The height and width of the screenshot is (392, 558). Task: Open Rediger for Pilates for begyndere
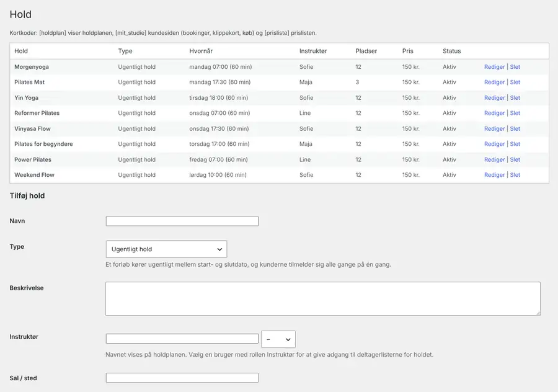point(494,144)
